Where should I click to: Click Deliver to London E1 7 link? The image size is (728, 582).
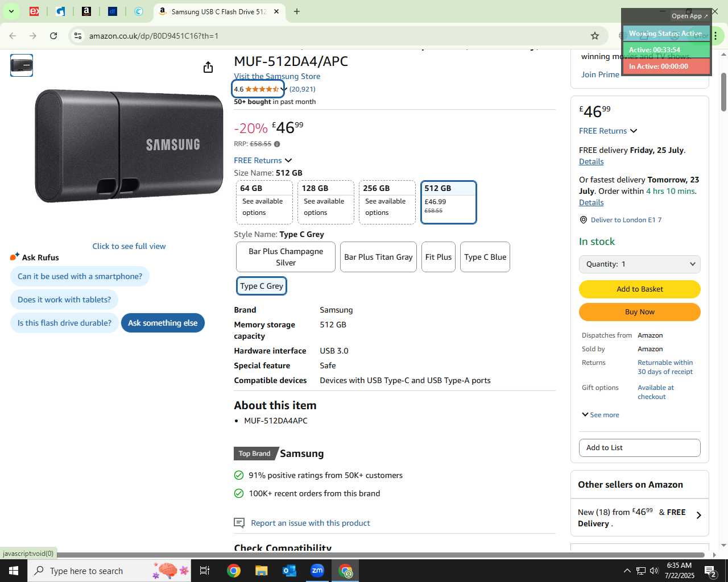coord(626,220)
